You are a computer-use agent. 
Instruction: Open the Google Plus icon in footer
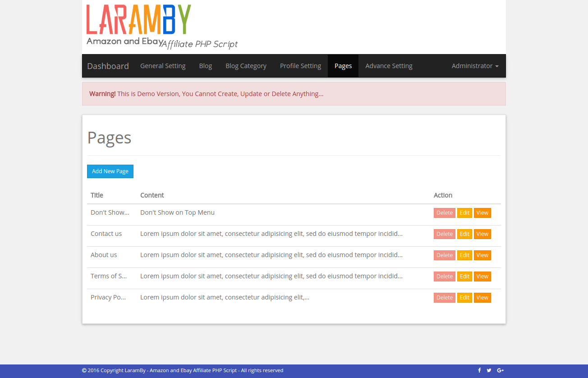pos(500,370)
